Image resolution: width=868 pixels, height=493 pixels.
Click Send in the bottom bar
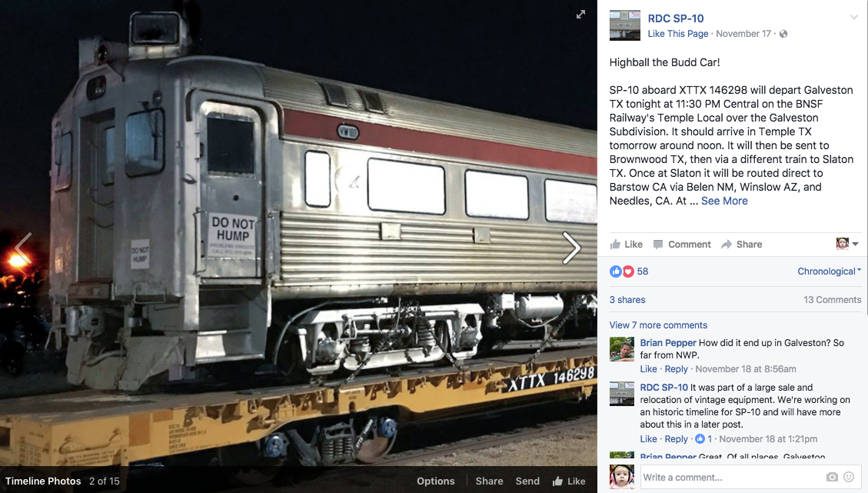527,481
